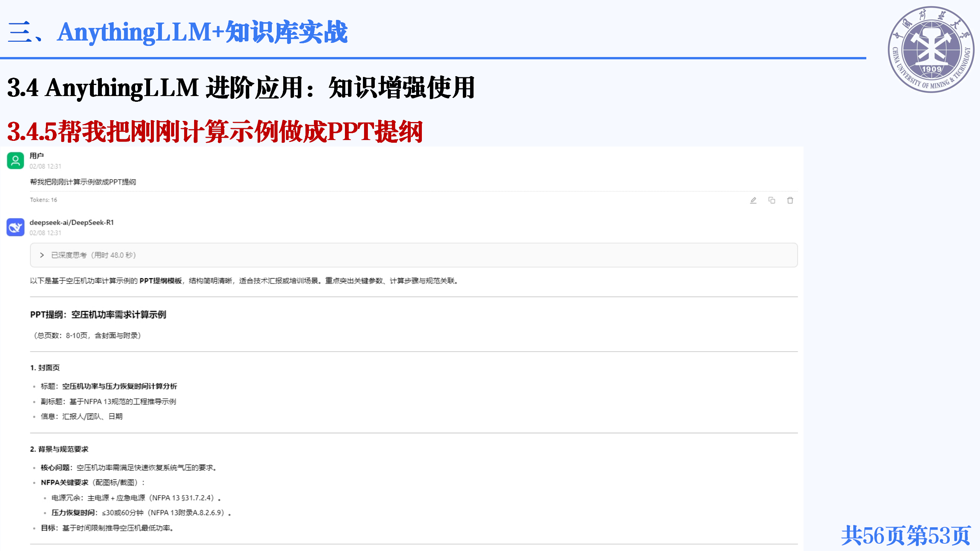The image size is (980, 551).
Task: Click the Tokens: 16 label
Action: click(44, 200)
